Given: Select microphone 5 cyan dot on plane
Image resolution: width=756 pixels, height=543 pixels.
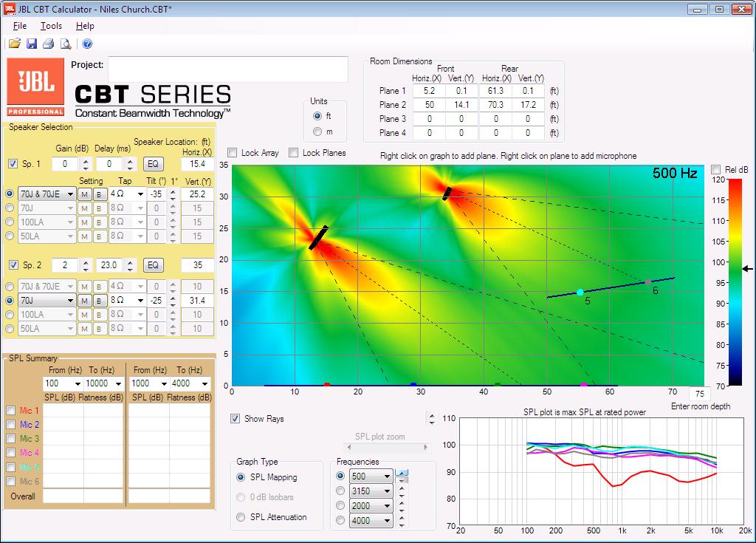Looking at the screenshot, I should click(580, 292).
